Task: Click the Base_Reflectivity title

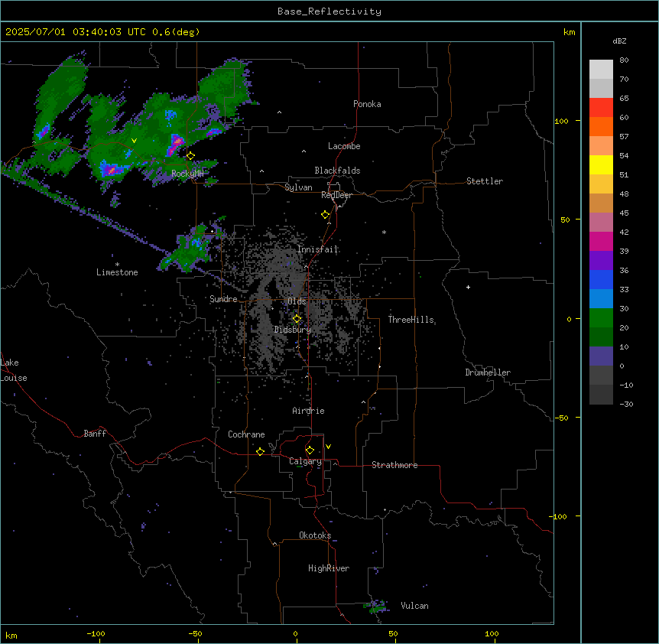Action: [x=329, y=11]
